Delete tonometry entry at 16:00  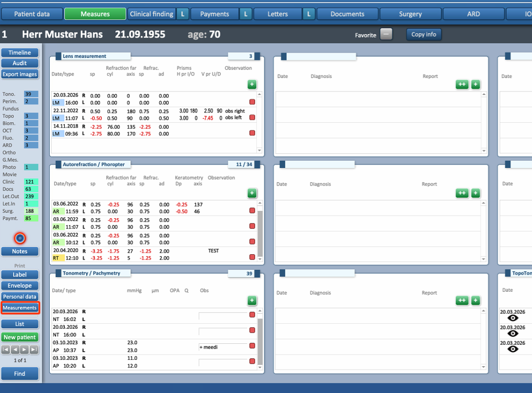[252, 330]
